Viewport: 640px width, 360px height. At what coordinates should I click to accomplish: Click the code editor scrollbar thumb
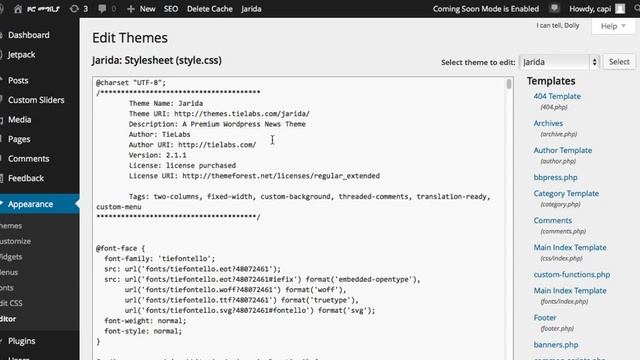click(509, 84)
